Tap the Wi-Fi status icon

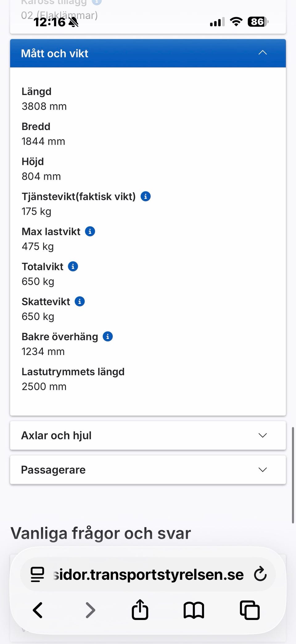tap(236, 22)
